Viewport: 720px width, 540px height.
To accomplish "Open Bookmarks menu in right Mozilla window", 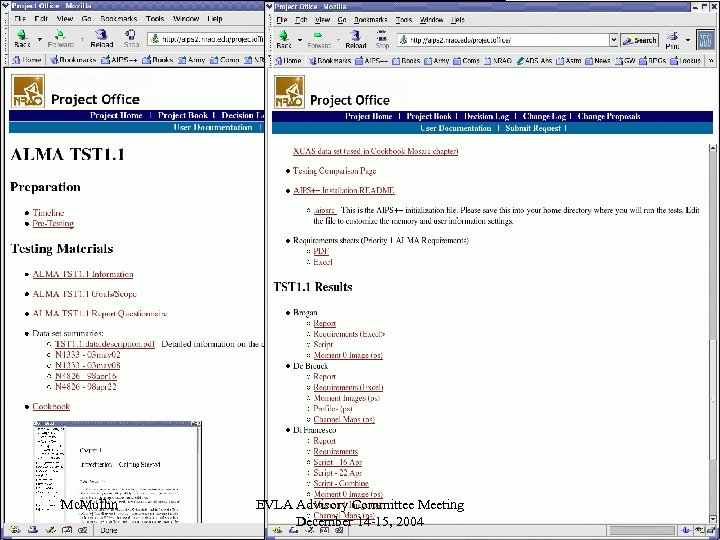I will (x=371, y=20).
